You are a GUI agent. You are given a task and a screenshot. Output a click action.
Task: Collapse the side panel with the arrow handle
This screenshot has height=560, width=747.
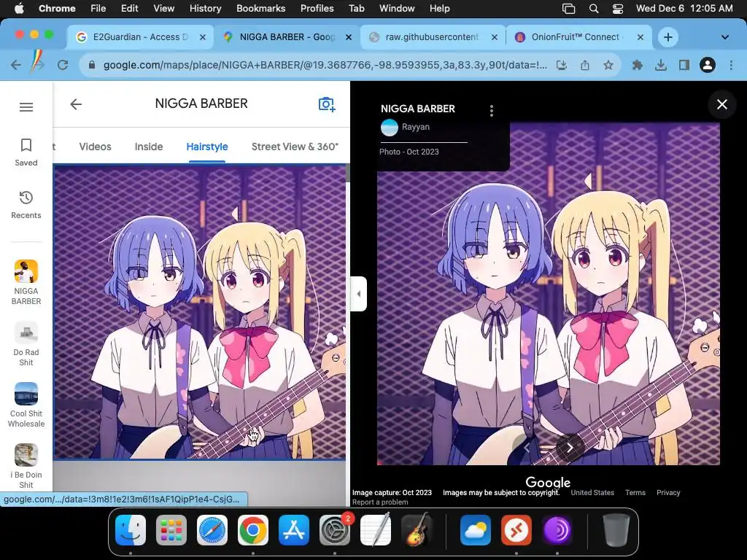click(359, 294)
